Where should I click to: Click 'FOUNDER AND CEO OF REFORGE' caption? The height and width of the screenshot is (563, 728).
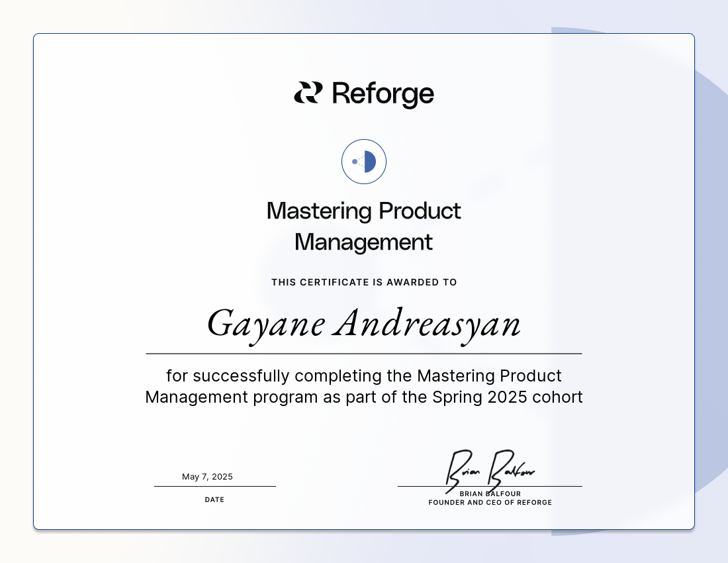click(490, 503)
